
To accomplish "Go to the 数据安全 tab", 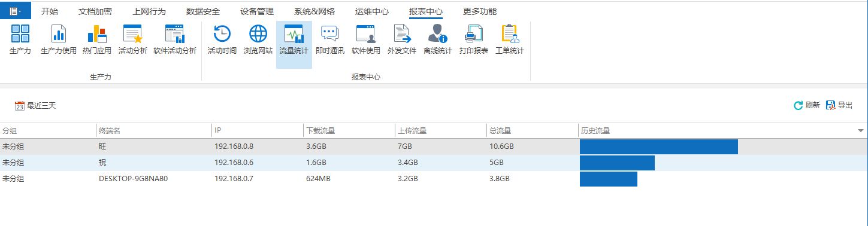I will pyautogui.click(x=203, y=11).
